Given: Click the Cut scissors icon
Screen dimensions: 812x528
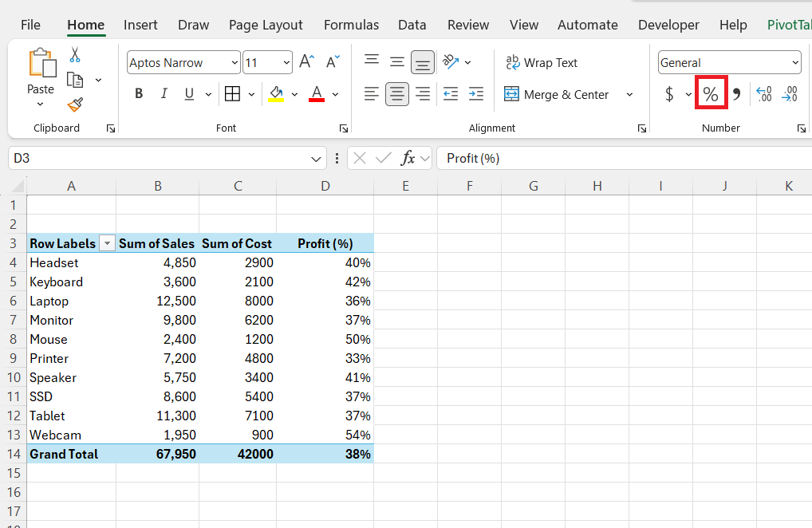Looking at the screenshot, I should (x=75, y=55).
